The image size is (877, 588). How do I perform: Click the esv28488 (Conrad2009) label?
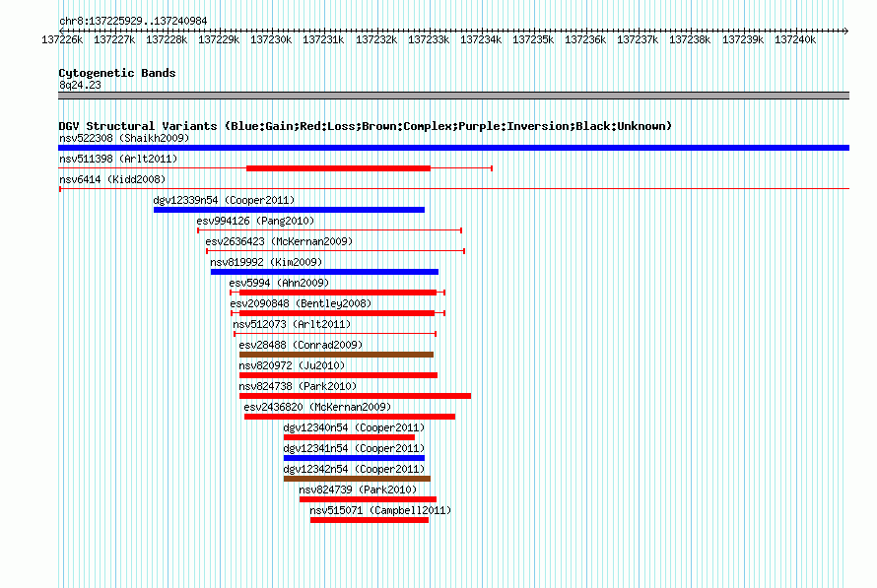click(301, 345)
